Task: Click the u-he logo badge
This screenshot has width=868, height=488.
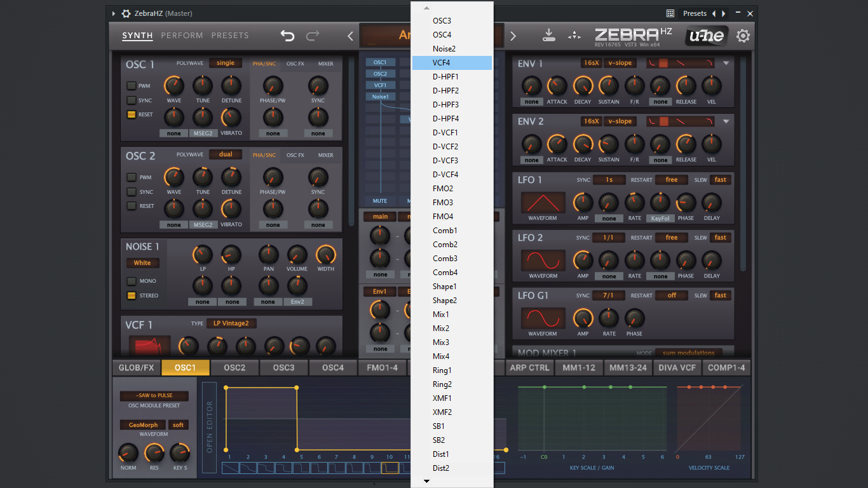Action: 707,36
